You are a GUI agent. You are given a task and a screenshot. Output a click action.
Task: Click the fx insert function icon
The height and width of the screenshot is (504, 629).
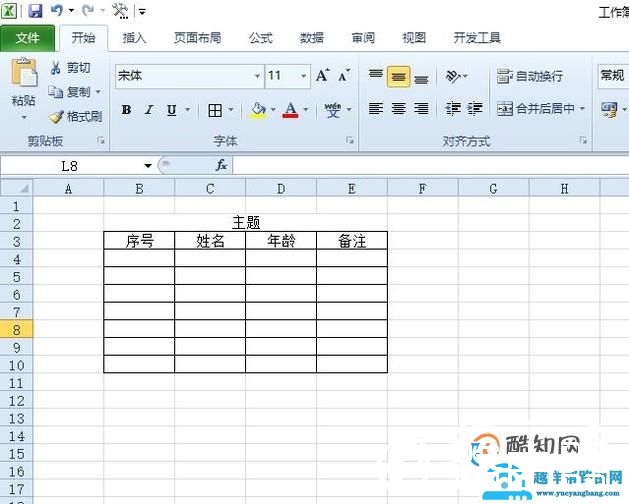221,165
